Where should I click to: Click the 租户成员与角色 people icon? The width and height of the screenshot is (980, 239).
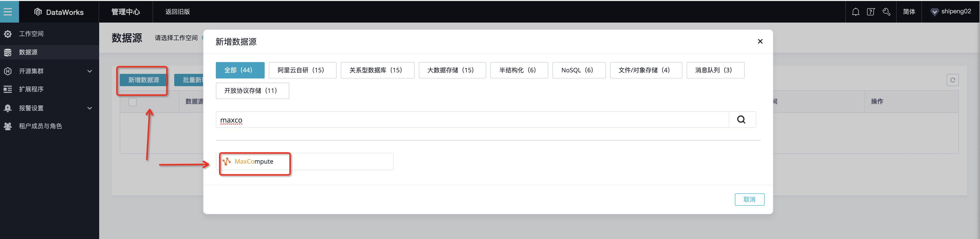pos(8,126)
